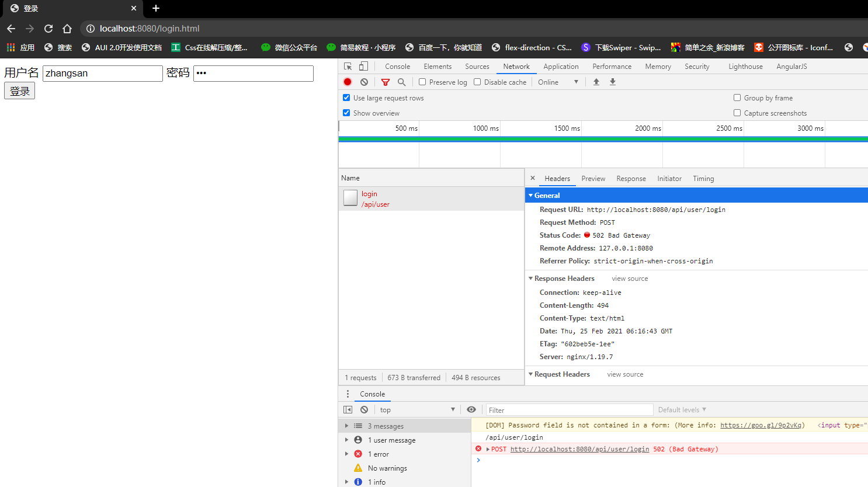Image resolution: width=868 pixels, height=487 pixels.
Task: Reload the page with refresh icon
Action: [x=48, y=29]
